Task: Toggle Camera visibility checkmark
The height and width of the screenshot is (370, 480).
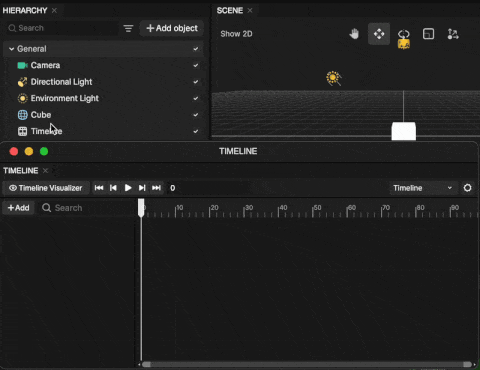Action: 196,65
